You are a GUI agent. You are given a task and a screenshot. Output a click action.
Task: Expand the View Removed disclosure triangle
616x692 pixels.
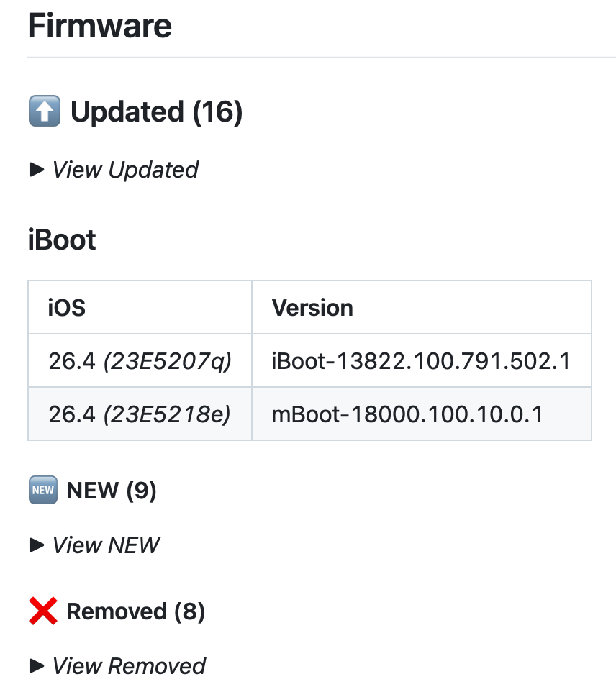click(36, 666)
